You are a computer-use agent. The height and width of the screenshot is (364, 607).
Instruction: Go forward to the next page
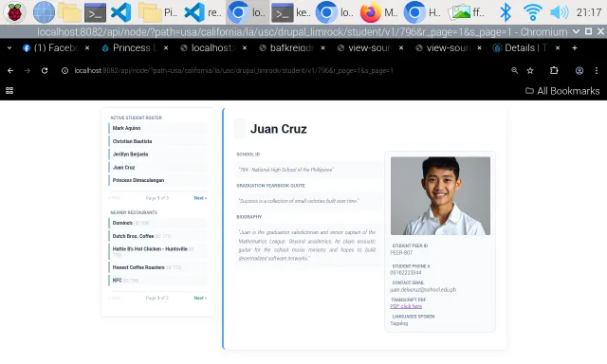pos(28,70)
